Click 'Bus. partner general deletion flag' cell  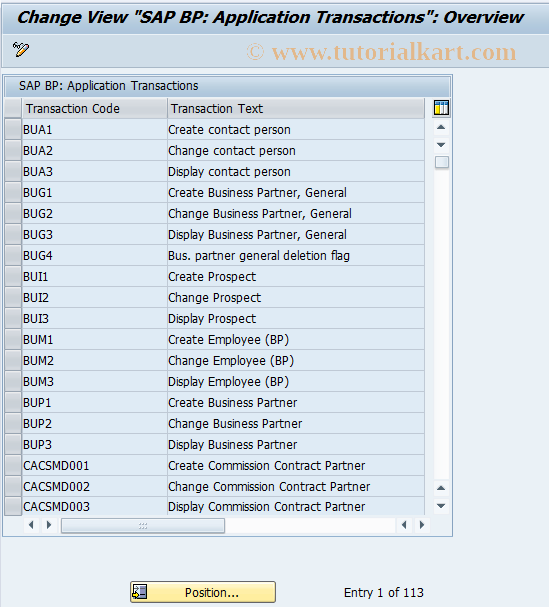(296, 255)
